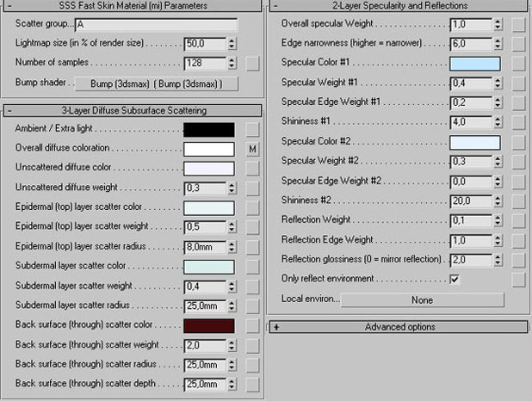
Task: Click the Lightmap size value field
Action: 205,44
